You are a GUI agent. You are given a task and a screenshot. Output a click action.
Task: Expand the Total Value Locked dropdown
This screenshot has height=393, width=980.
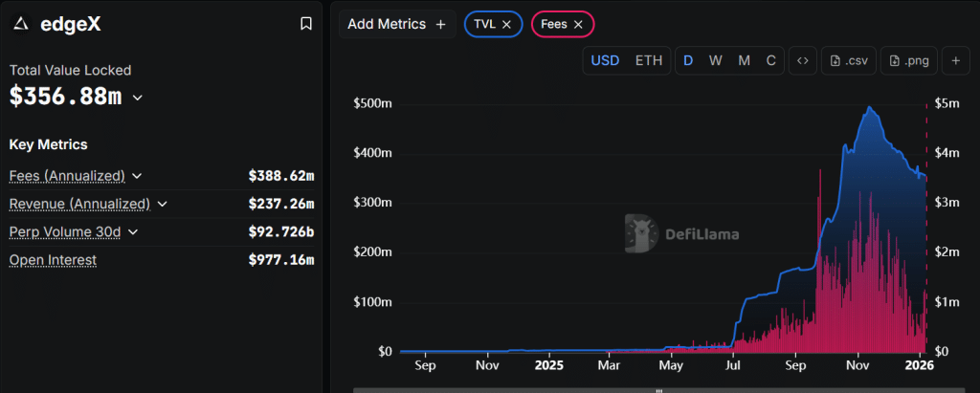point(138,98)
